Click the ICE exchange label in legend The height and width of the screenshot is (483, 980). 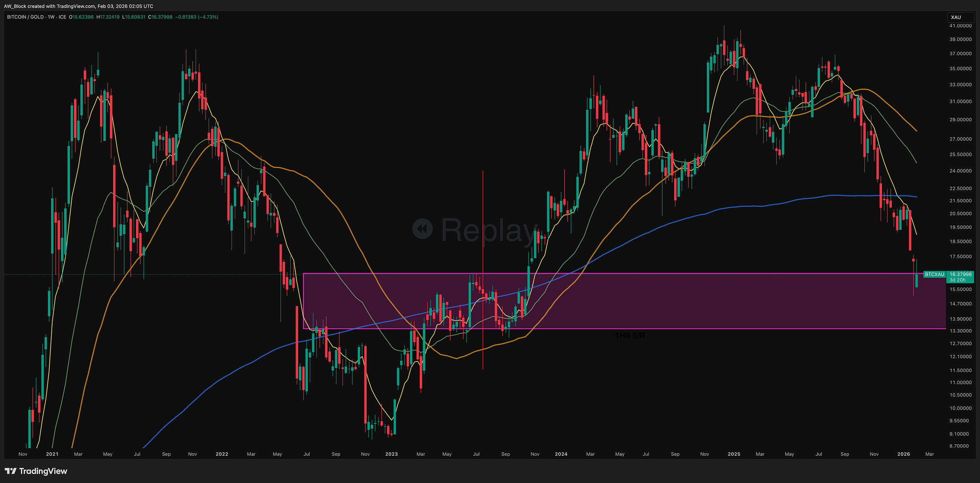click(x=62, y=17)
